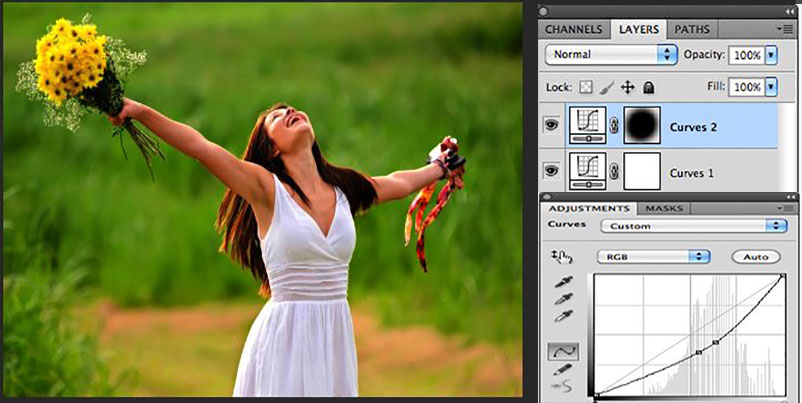
Task: Click the Auto curves button
Action: coord(756,257)
